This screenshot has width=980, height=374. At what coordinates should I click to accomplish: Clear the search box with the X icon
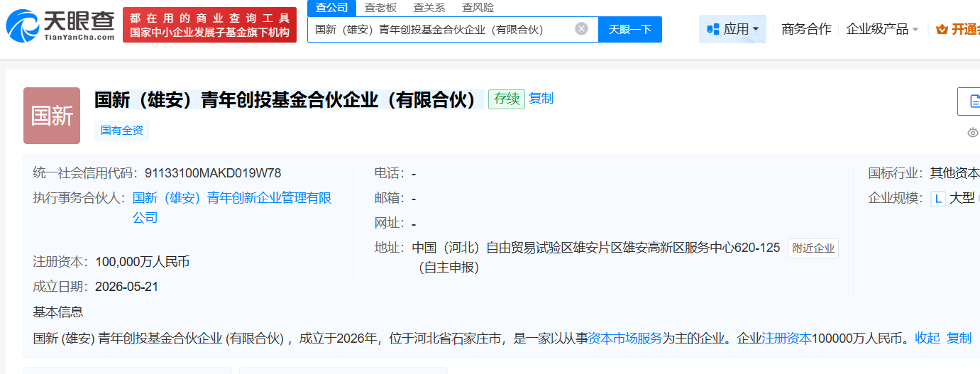581,29
